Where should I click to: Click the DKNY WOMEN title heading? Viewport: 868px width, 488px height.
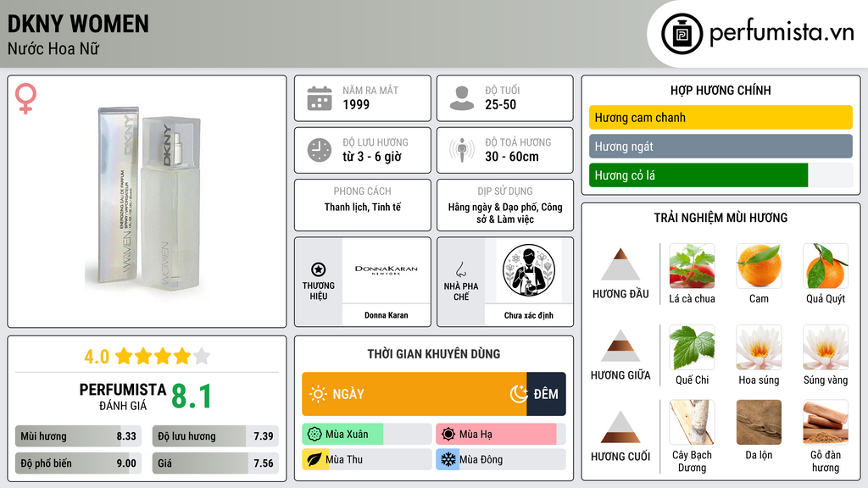(x=78, y=24)
